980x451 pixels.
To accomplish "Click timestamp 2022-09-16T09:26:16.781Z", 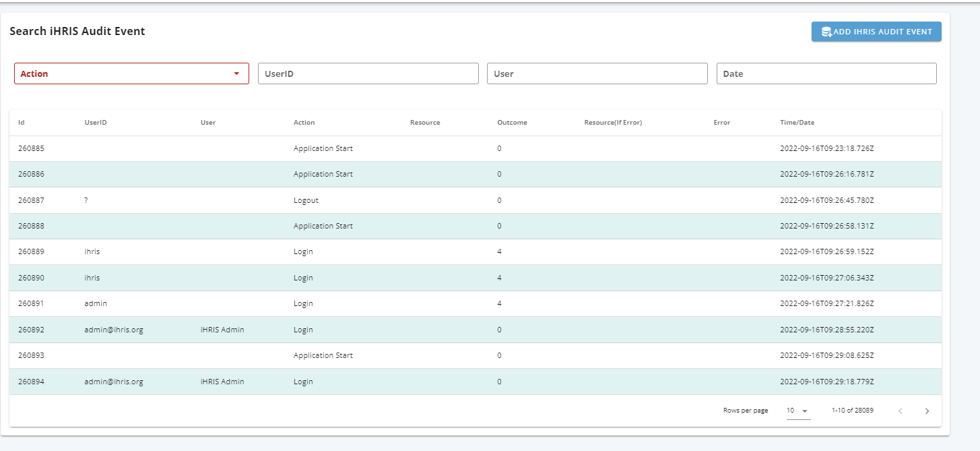I will tap(826, 174).
